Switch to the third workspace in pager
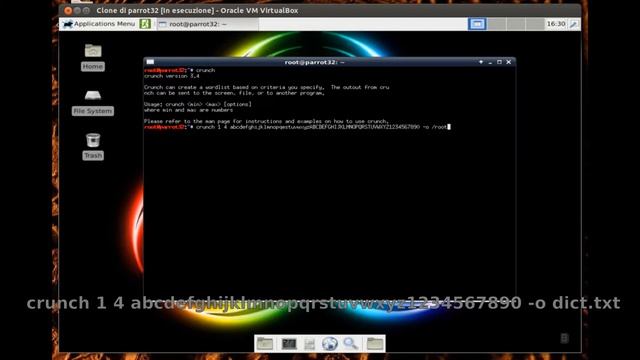This screenshot has width=640, height=360. coord(516,24)
